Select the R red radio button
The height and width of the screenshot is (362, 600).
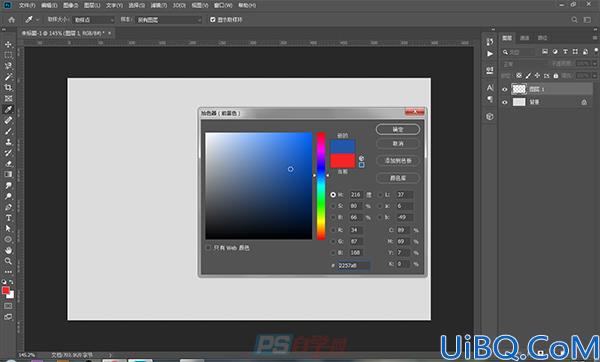[x=333, y=230]
